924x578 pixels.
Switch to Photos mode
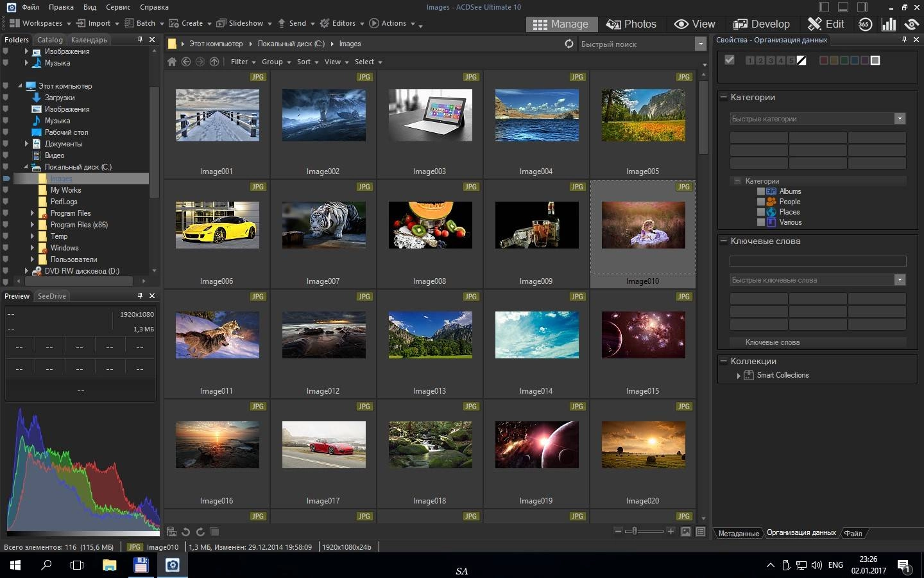click(x=631, y=24)
